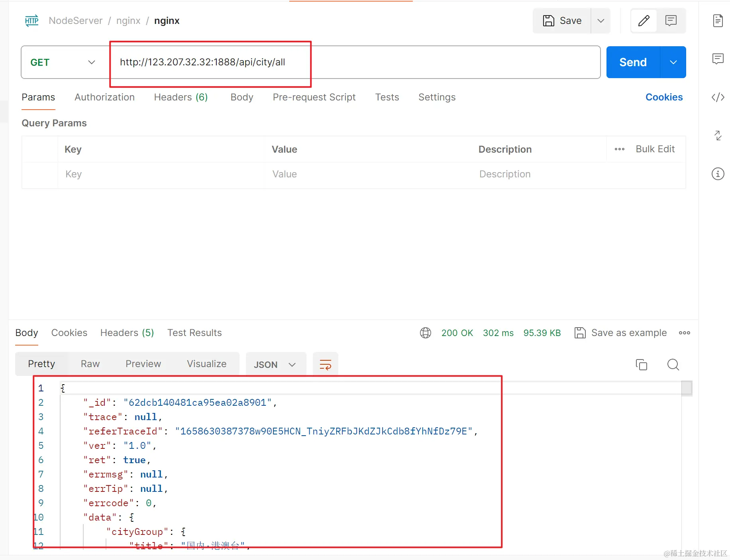Click the "referTraceId" key on line 4

point(123,431)
